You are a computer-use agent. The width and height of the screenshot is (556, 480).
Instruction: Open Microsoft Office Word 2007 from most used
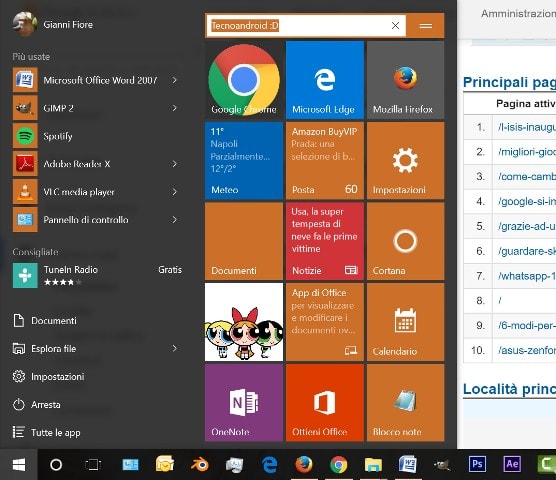[x=98, y=80]
